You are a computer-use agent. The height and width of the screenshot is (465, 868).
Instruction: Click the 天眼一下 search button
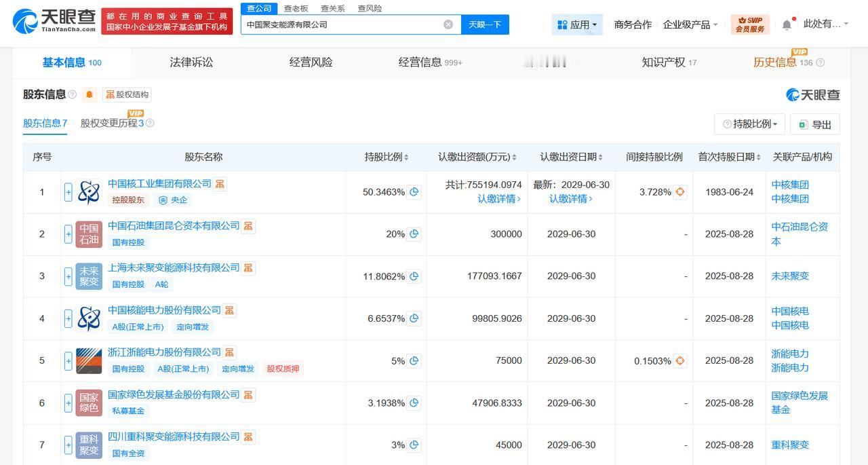[485, 24]
